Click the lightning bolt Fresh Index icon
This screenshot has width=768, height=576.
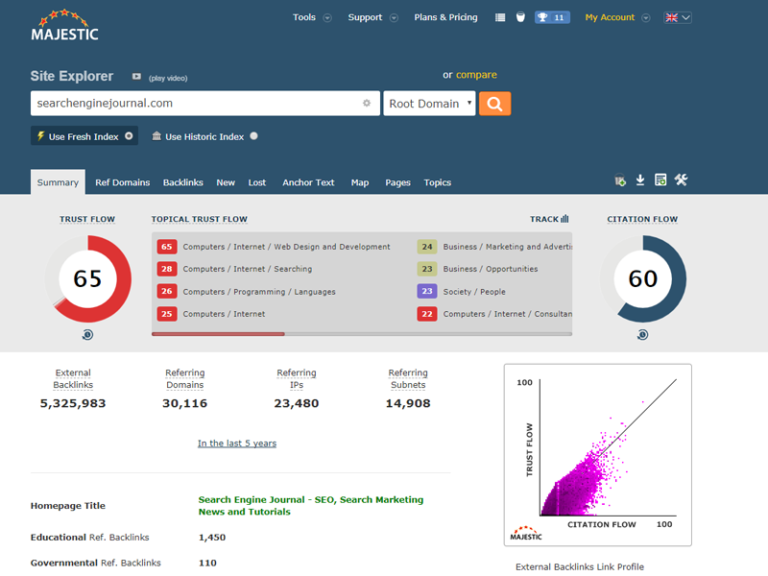pyautogui.click(x=41, y=136)
